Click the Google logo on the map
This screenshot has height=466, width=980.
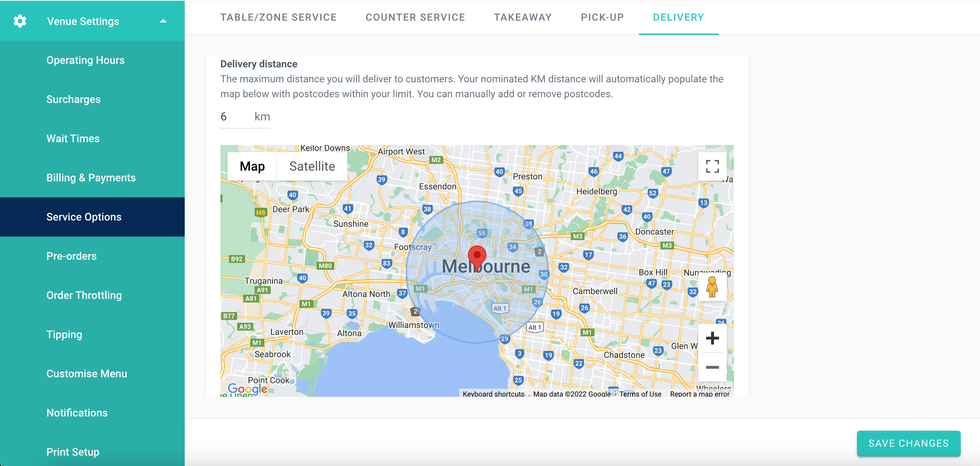247,388
